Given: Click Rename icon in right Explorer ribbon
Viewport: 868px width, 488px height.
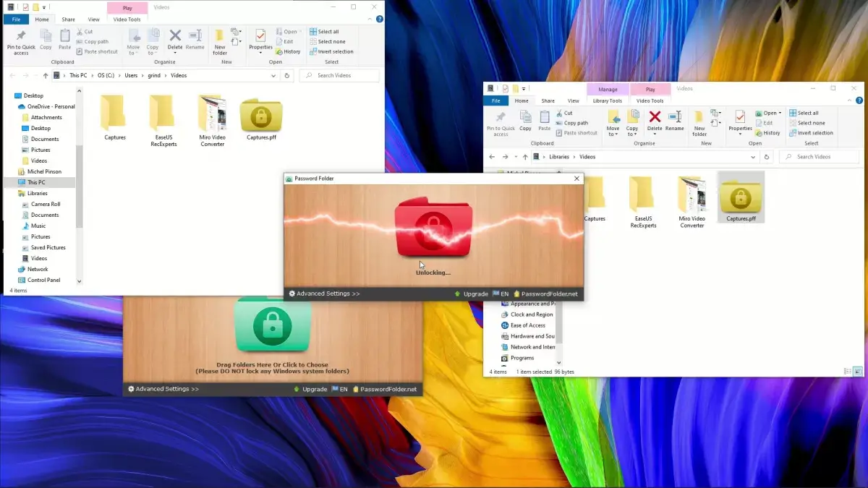Looking at the screenshot, I should click(674, 120).
